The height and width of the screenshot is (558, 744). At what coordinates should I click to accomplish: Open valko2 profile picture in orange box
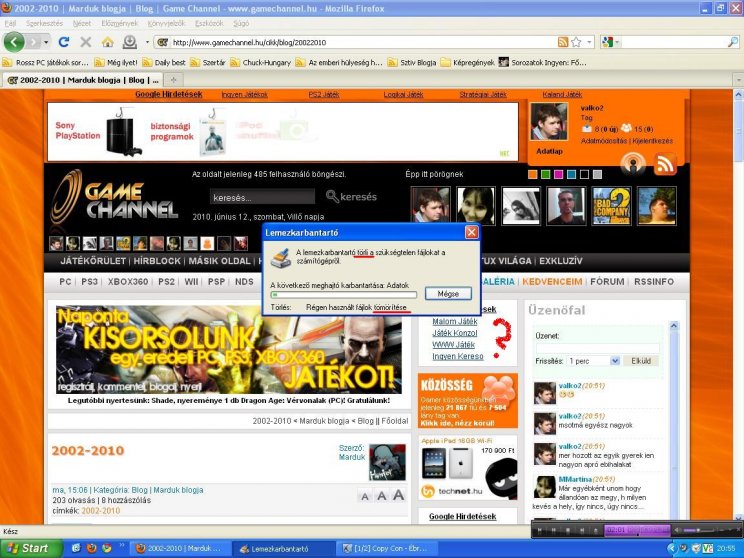coord(549,122)
